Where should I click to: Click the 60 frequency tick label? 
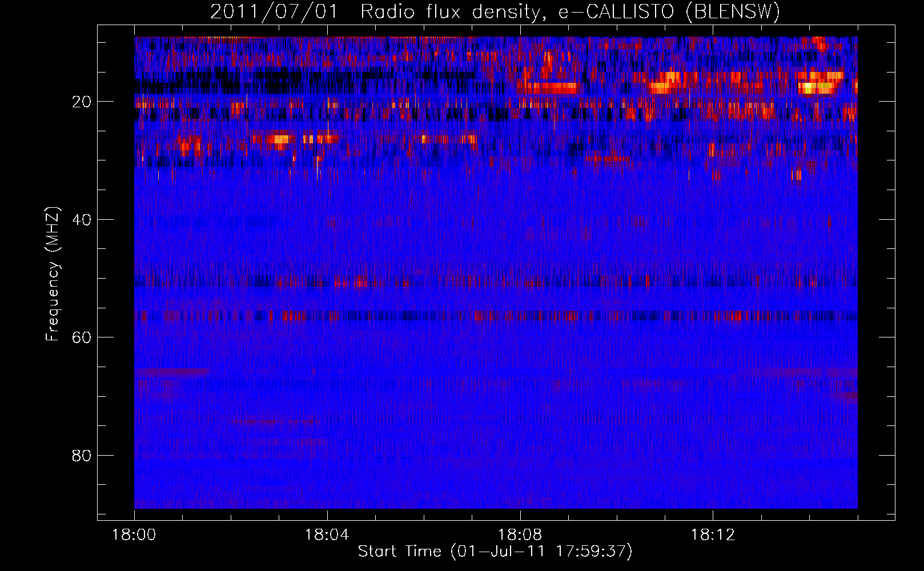(82, 337)
